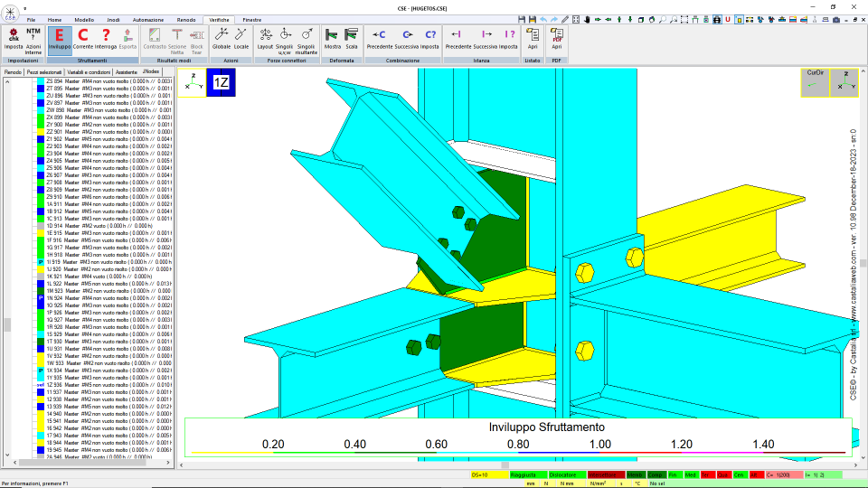Open connector forces Layout
The image size is (868, 488).
tap(265, 39)
